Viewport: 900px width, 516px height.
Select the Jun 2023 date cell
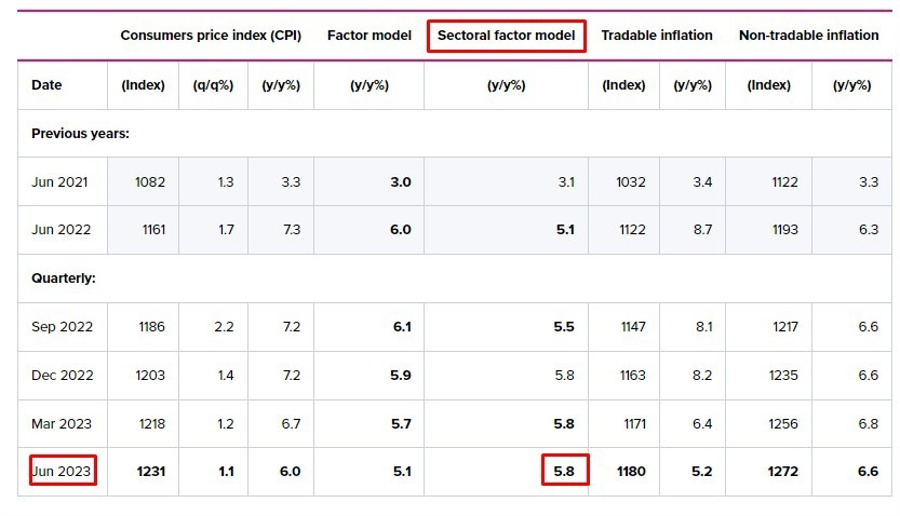coord(63,471)
